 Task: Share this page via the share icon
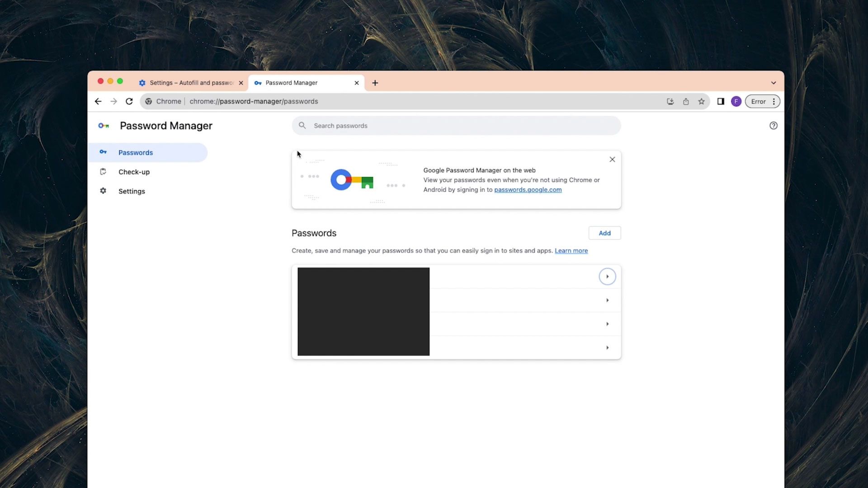(686, 101)
